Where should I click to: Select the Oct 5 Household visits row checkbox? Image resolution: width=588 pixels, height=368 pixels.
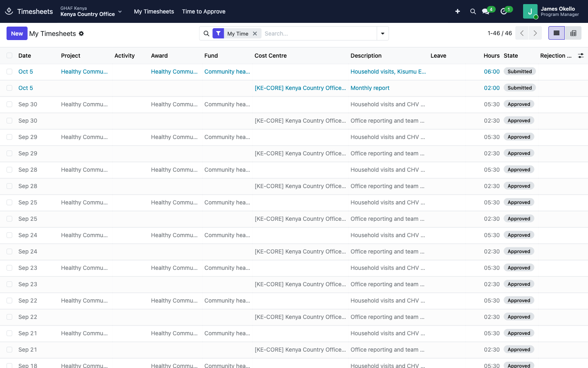(9, 72)
